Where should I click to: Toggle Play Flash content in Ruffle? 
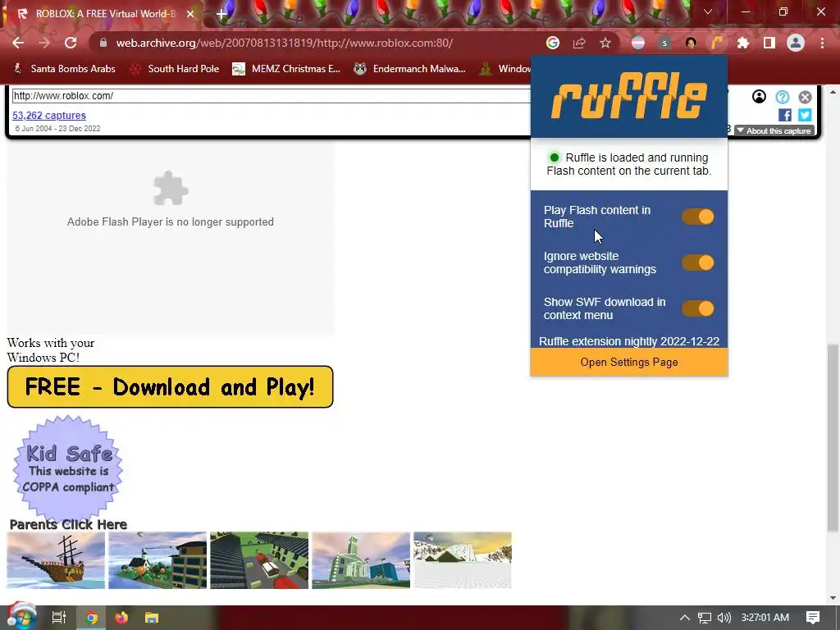tap(697, 217)
